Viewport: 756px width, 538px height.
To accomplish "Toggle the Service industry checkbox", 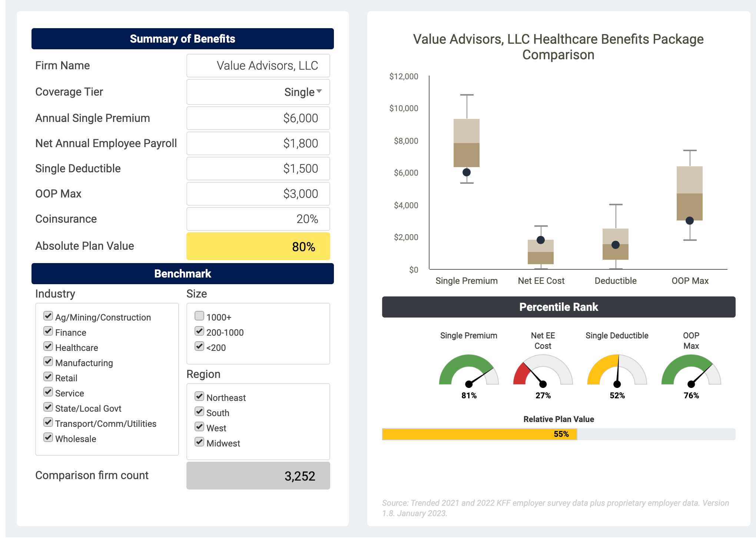I will coord(48,392).
